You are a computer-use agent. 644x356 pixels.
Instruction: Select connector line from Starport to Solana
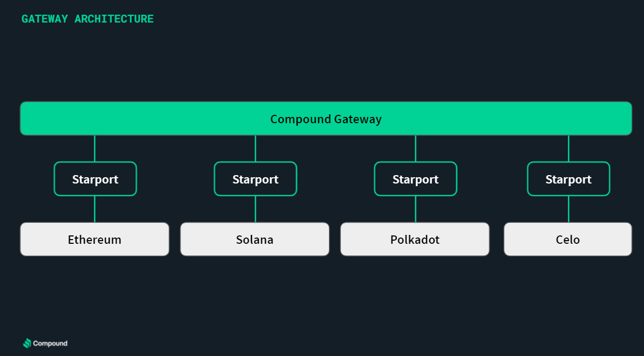(x=255, y=209)
